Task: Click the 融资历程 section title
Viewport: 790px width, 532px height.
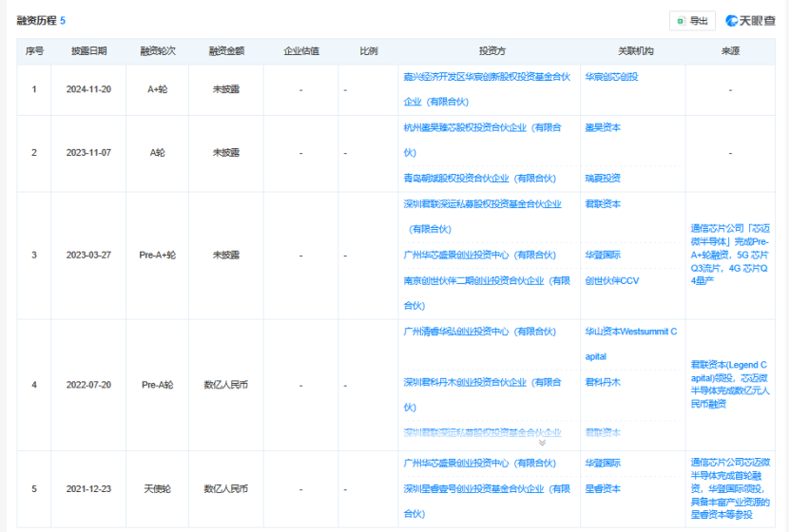Action: (36, 20)
